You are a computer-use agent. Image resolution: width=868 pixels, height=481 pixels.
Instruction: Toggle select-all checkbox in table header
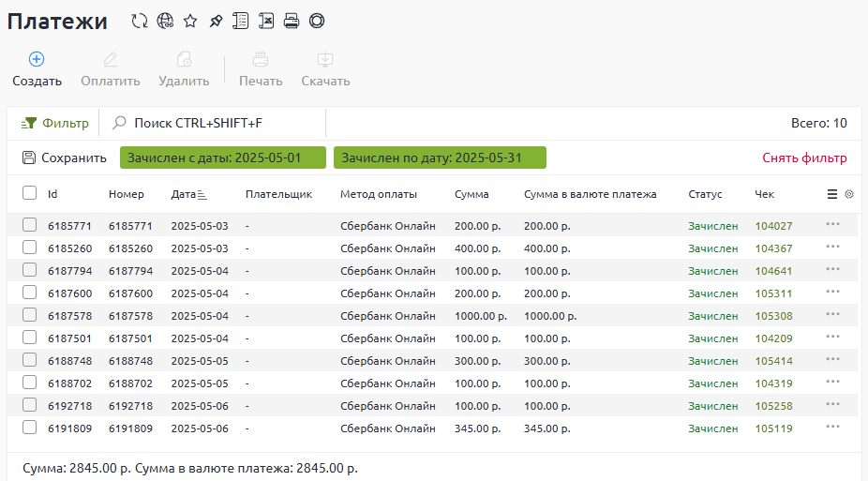(x=29, y=192)
